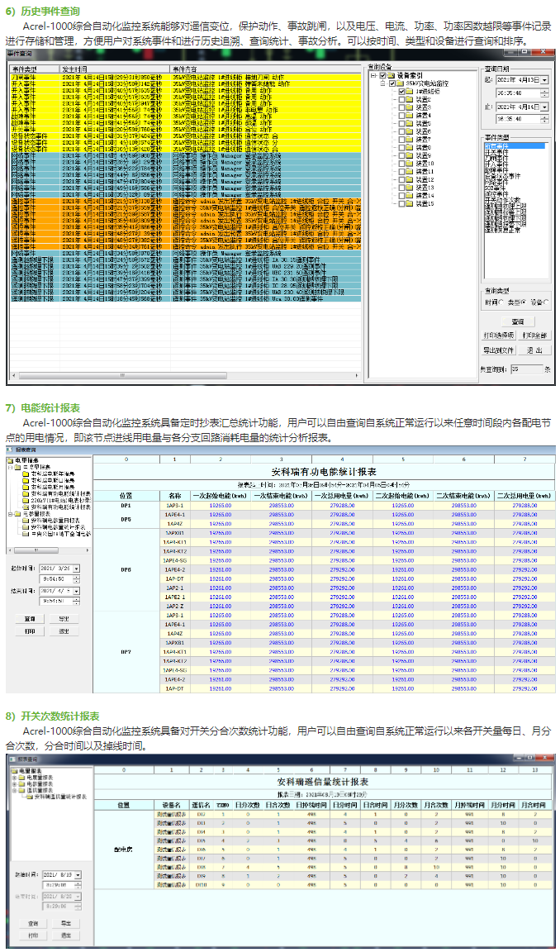Click 导出 button in energy report window

click(x=64, y=619)
